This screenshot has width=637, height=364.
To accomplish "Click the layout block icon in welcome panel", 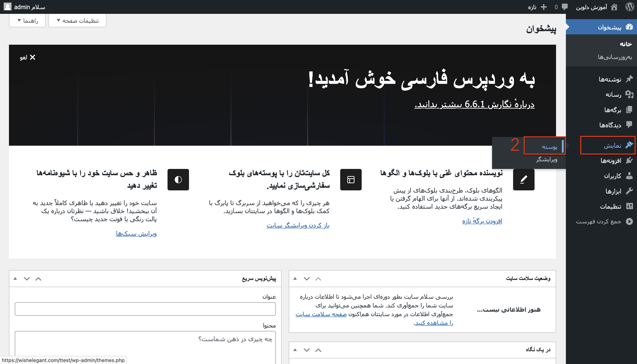I will pos(351,180).
